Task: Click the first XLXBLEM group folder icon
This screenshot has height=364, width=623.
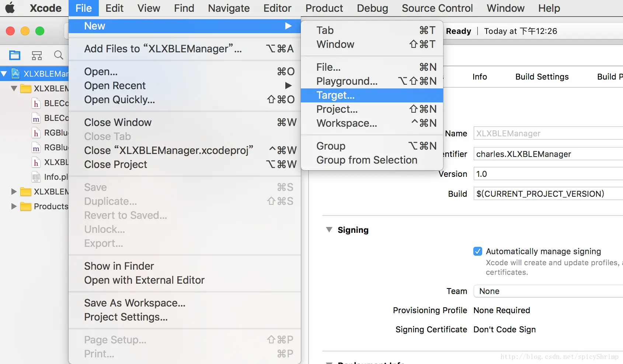Action: (x=26, y=88)
